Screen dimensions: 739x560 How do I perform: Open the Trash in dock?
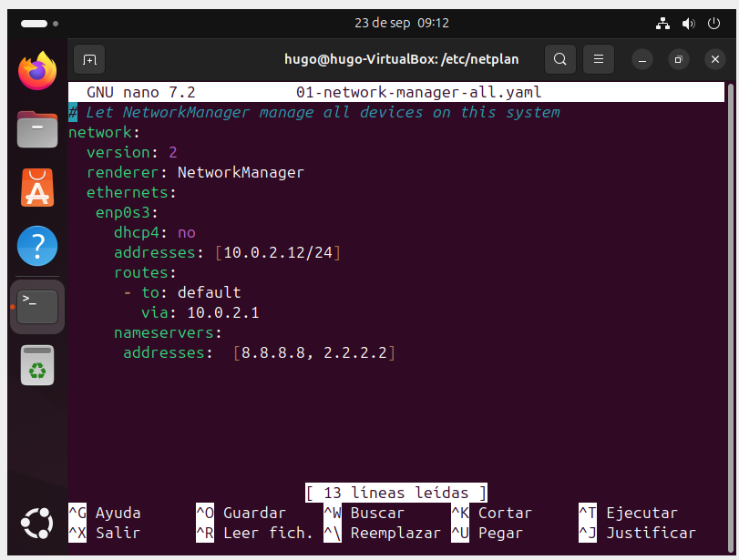click(x=37, y=365)
